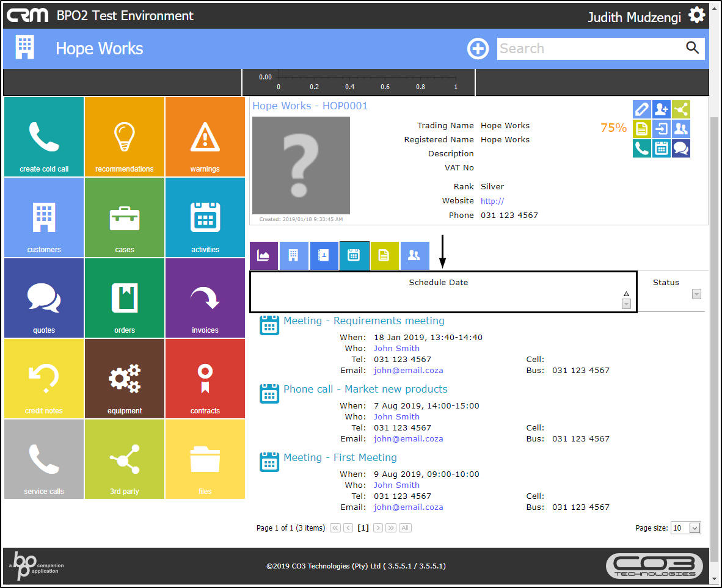Show All items in pager

(405, 528)
